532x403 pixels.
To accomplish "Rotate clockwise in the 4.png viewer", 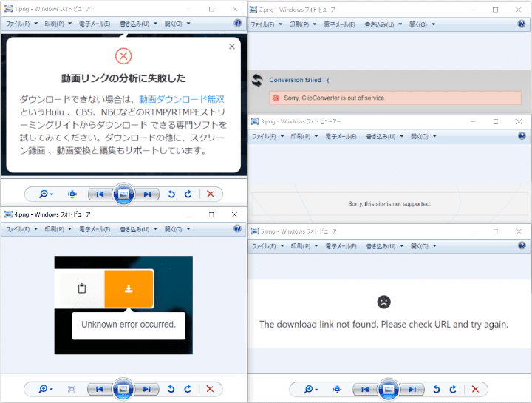I will click(188, 388).
